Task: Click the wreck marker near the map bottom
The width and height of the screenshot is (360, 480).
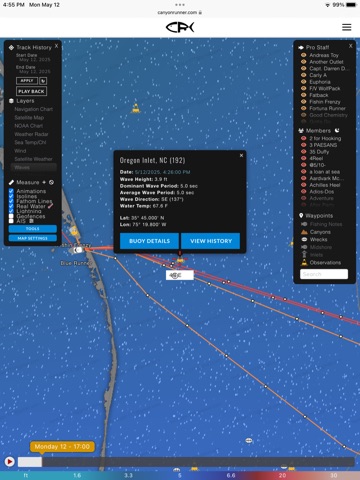Action: pos(249,441)
